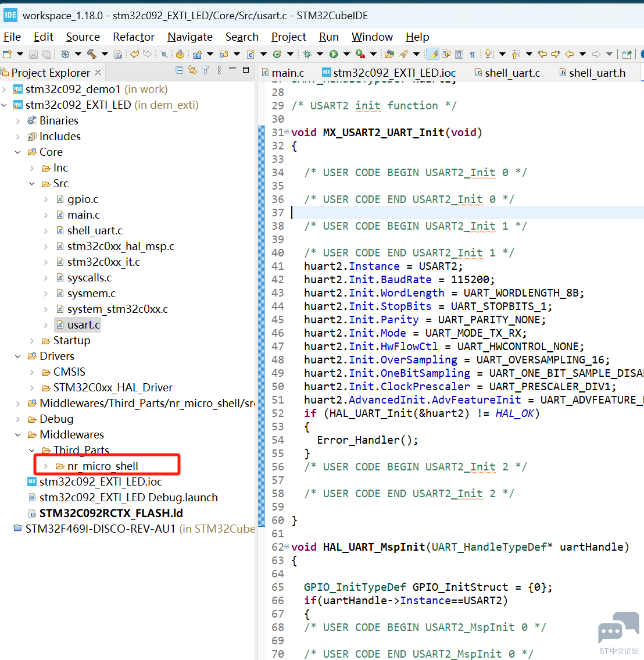Minimize the Project Explorer panel
Viewport: 644px width, 660px height.
(x=232, y=68)
